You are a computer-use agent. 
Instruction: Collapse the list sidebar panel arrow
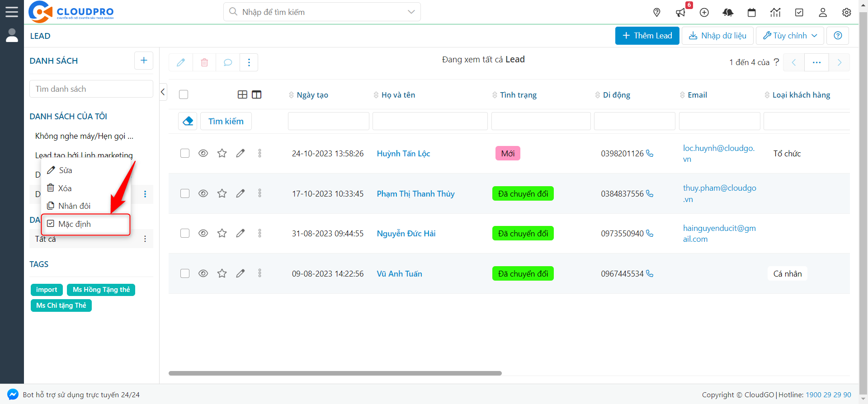pyautogui.click(x=163, y=92)
